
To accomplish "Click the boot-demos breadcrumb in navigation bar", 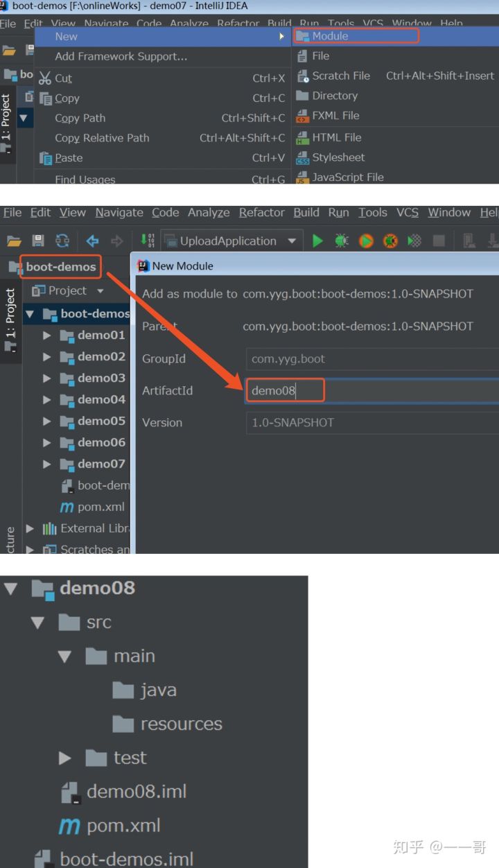I will tap(60, 267).
